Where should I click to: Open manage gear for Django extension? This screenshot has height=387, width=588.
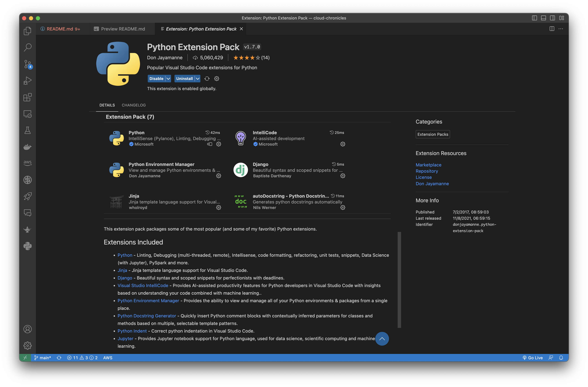[x=343, y=176]
